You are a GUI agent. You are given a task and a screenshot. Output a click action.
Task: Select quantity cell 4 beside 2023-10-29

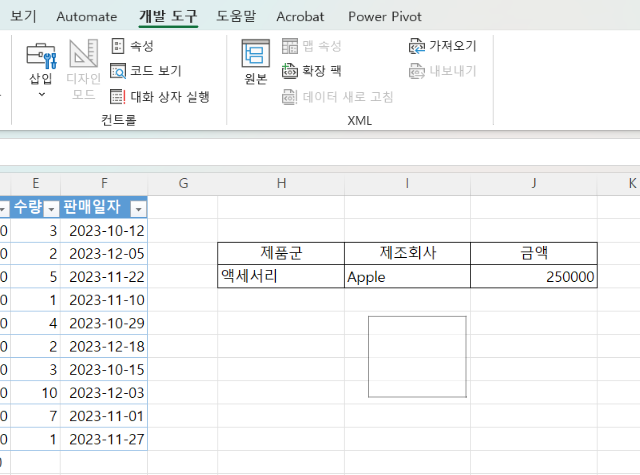[x=36, y=324]
